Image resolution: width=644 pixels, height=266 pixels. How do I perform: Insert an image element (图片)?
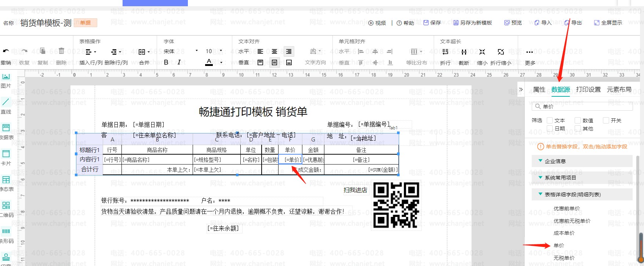click(6, 81)
